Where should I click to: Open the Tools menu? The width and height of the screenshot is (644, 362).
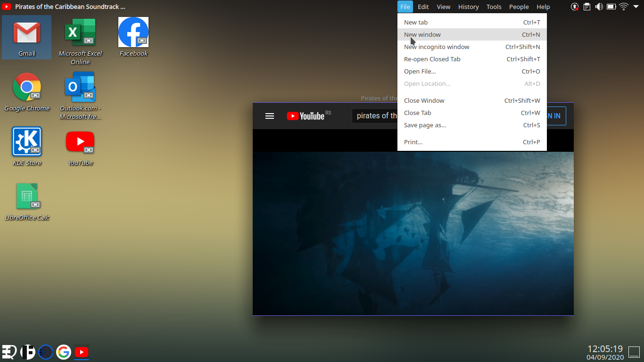[494, 7]
